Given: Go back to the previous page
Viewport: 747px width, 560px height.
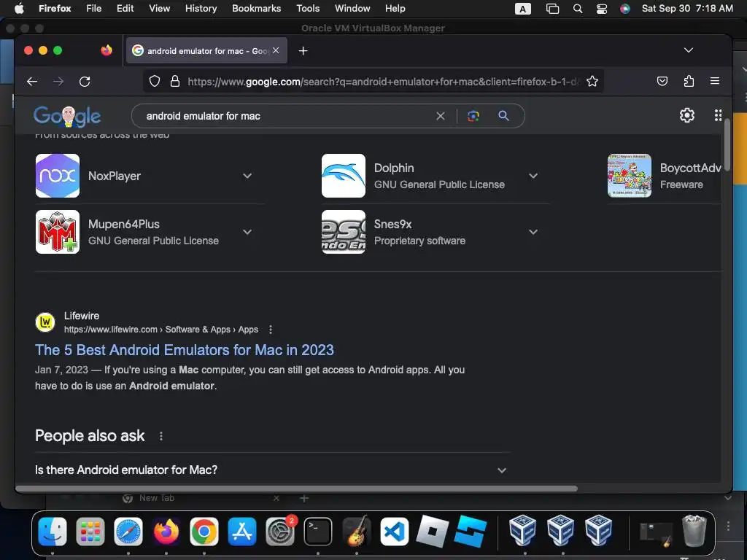Looking at the screenshot, I should [x=32, y=82].
